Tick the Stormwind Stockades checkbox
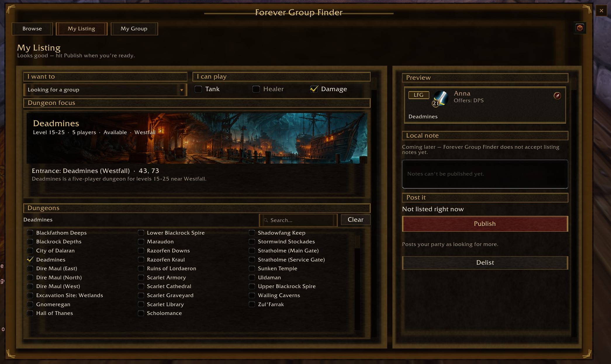Image resolution: width=611 pixels, height=364 pixels. (252, 242)
